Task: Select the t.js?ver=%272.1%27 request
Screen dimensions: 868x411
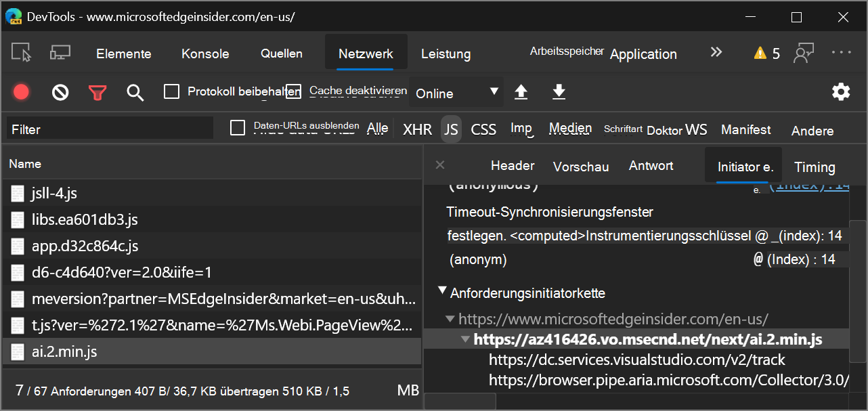Action: coord(211,326)
